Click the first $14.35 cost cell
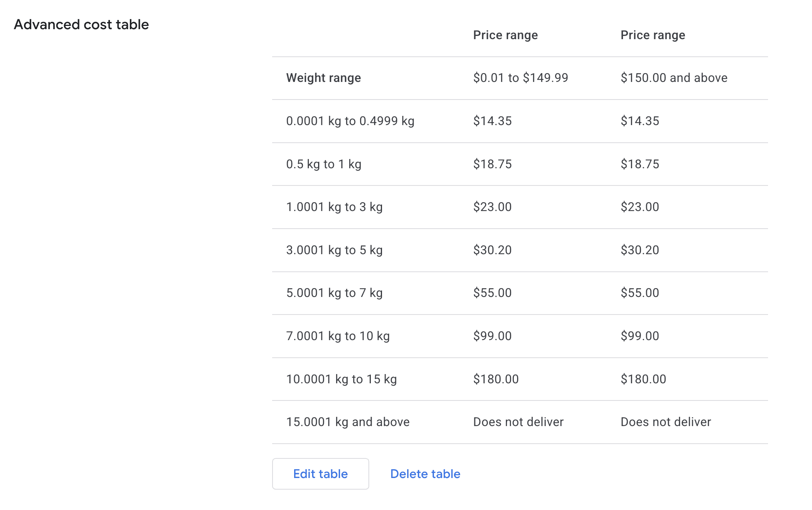This screenshot has height=510, width=812. click(x=492, y=121)
